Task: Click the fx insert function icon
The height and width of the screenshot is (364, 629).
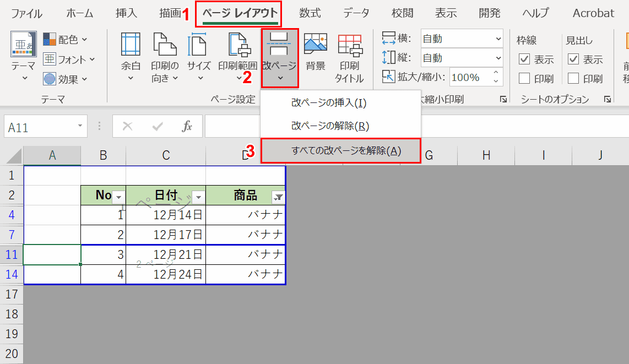Action: [187, 127]
